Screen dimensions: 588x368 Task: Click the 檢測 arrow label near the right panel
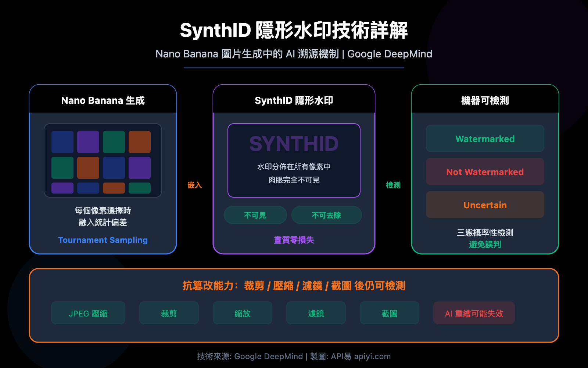(x=394, y=185)
